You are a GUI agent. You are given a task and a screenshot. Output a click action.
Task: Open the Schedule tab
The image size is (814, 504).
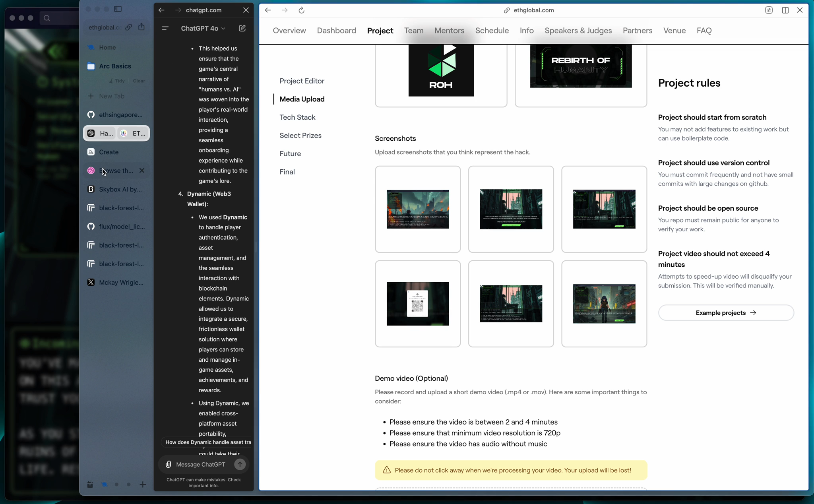coord(492,31)
